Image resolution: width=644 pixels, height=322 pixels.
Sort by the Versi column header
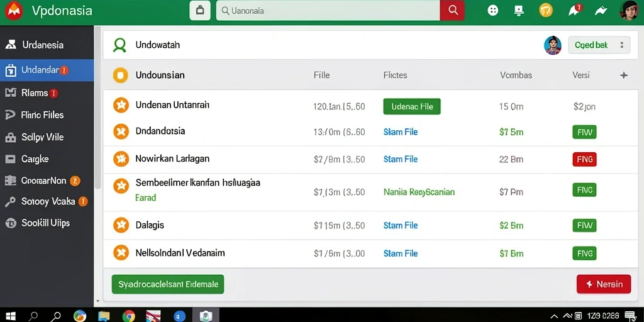point(580,75)
